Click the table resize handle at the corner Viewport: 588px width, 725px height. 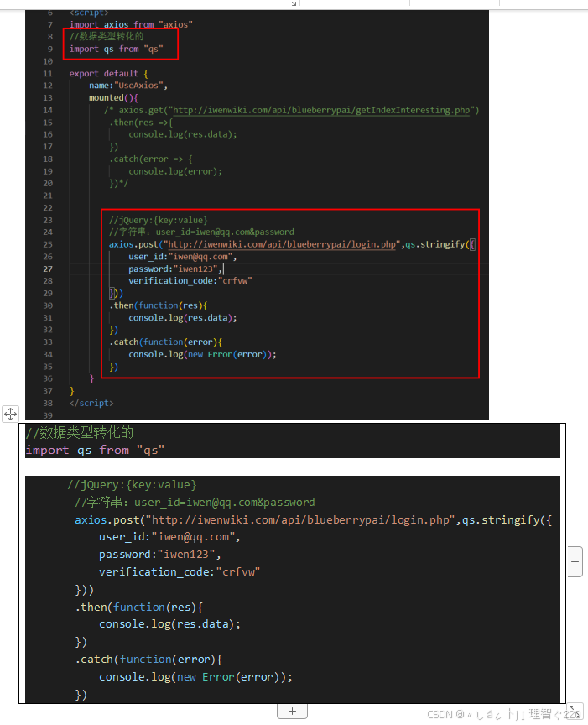click(575, 712)
